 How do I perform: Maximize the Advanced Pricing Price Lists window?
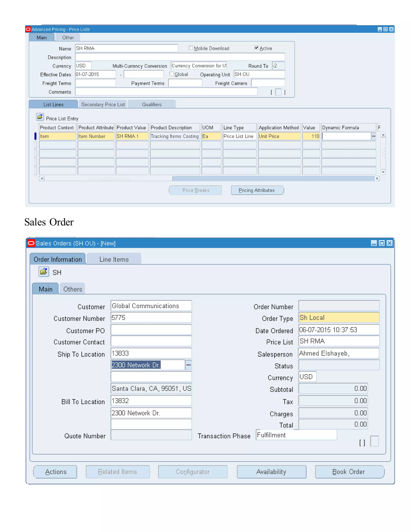click(x=386, y=29)
